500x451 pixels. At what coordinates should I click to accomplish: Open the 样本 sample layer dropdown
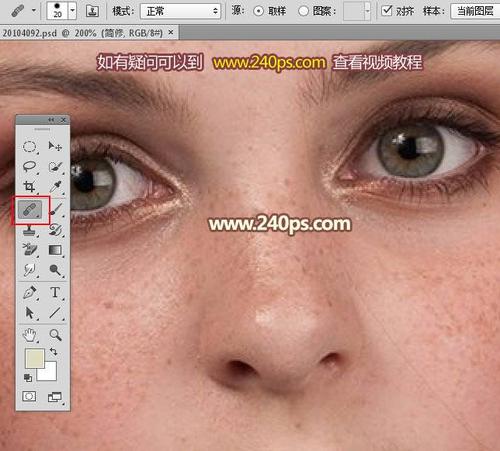coord(475,11)
